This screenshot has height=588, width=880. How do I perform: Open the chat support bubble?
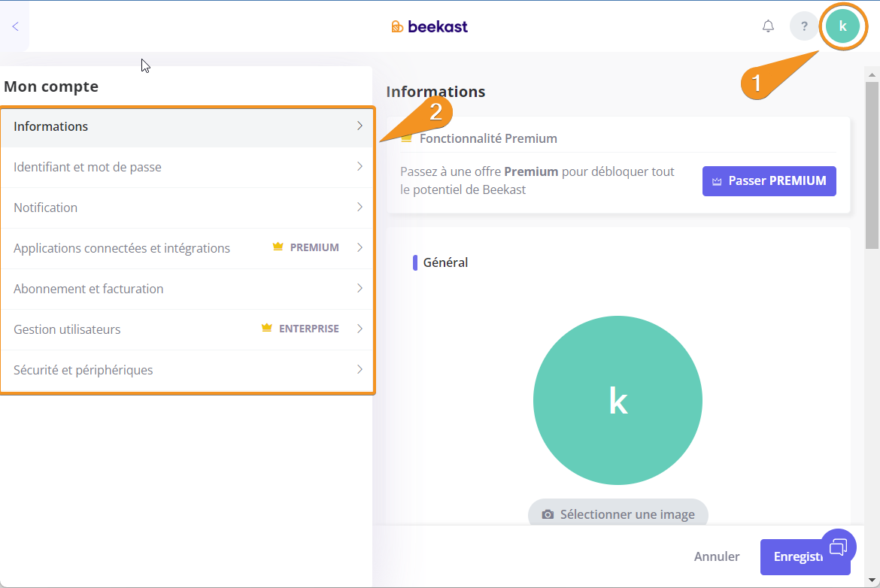tap(838, 547)
